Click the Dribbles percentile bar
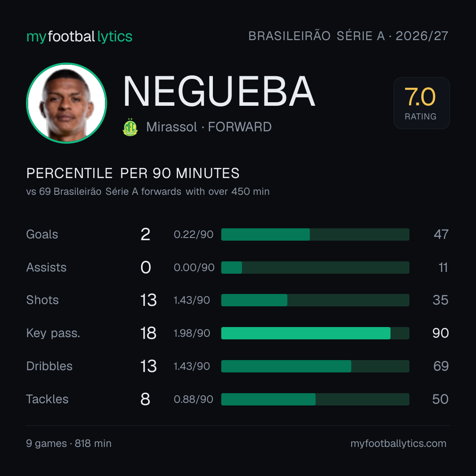 coord(315,366)
